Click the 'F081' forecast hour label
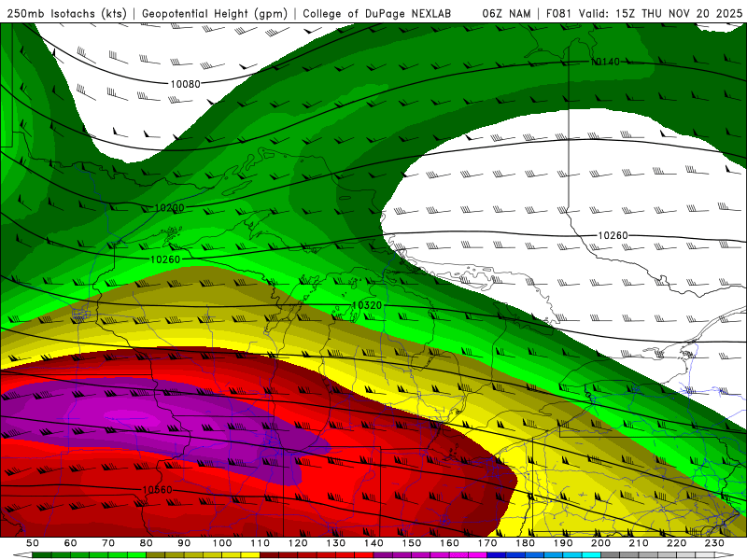Image resolution: width=747 pixels, height=560 pixels. [x=559, y=14]
